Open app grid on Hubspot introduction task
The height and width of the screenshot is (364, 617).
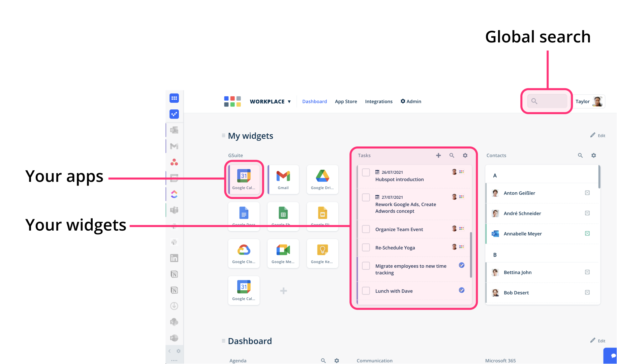pyautogui.click(x=462, y=172)
